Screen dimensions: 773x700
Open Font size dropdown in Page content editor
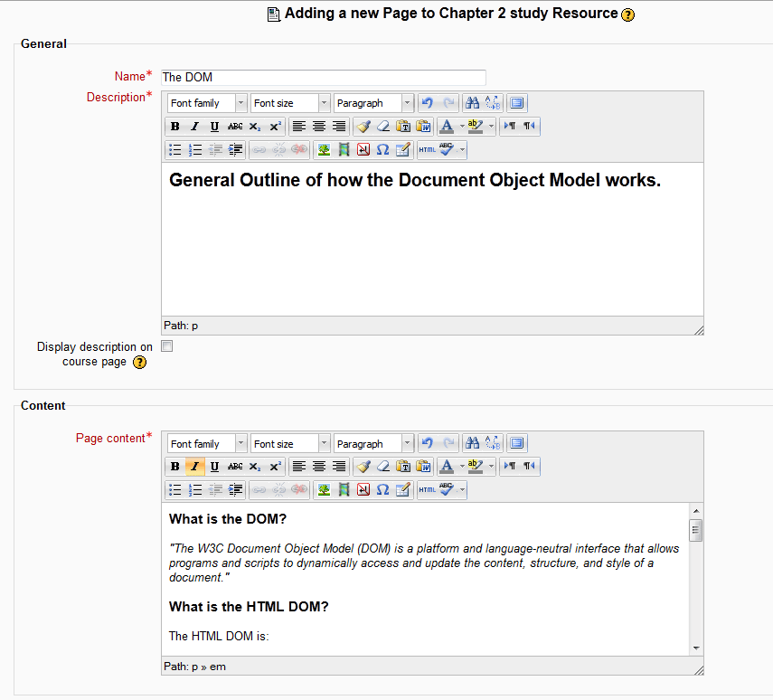tap(290, 443)
